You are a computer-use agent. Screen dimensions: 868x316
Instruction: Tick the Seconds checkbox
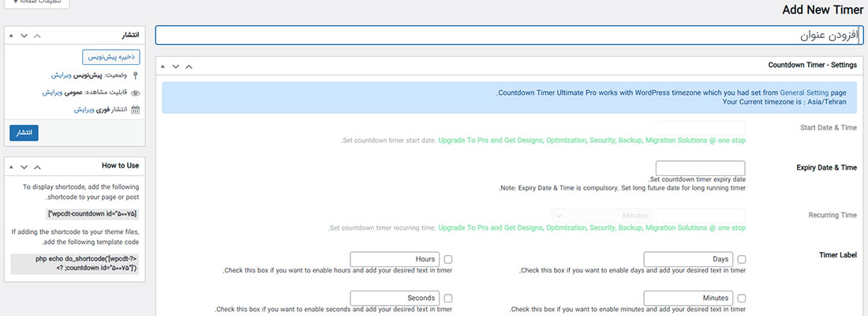(x=448, y=299)
